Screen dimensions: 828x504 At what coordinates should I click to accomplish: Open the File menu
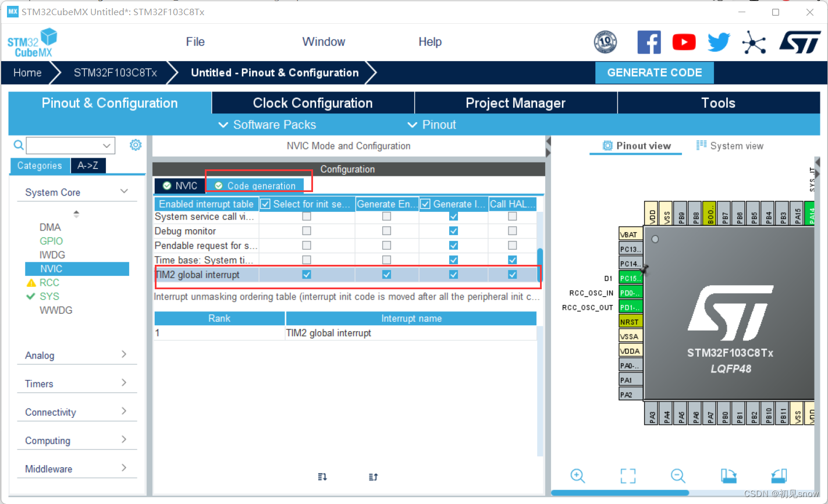pyautogui.click(x=196, y=42)
